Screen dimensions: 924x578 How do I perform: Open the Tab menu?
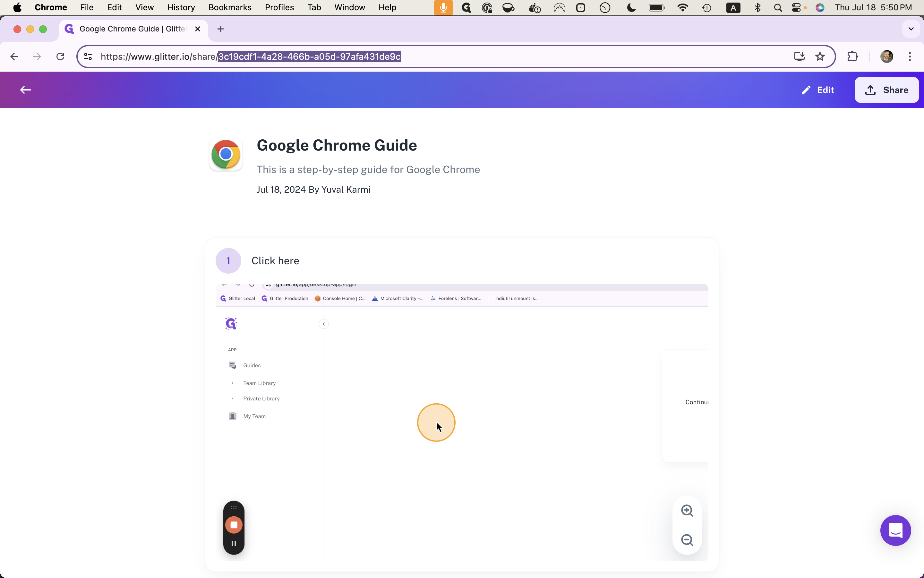tap(314, 8)
